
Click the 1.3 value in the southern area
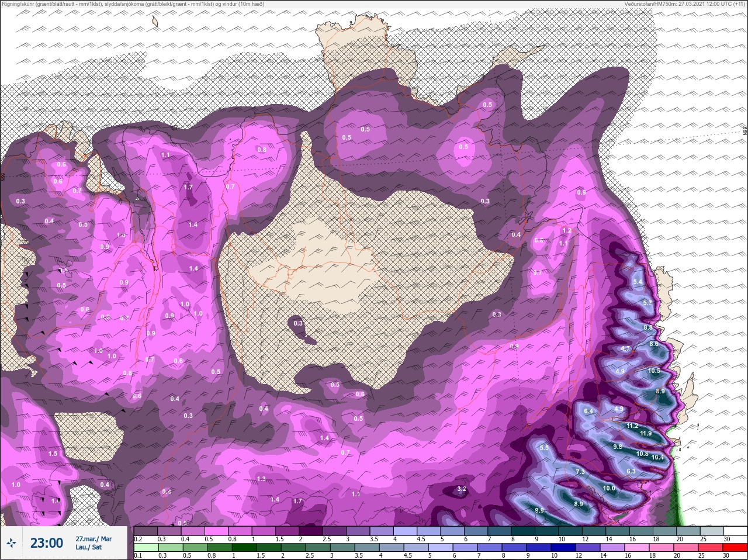pos(261,479)
